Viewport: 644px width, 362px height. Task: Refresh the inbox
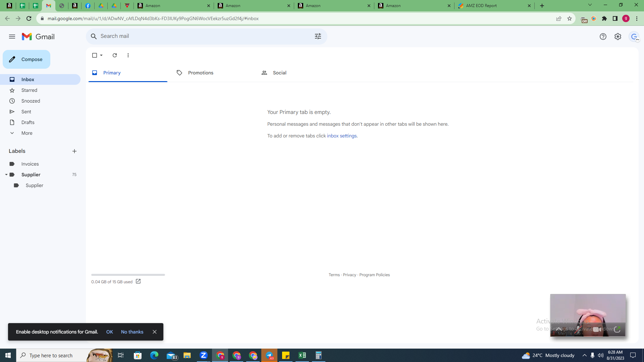(x=115, y=55)
